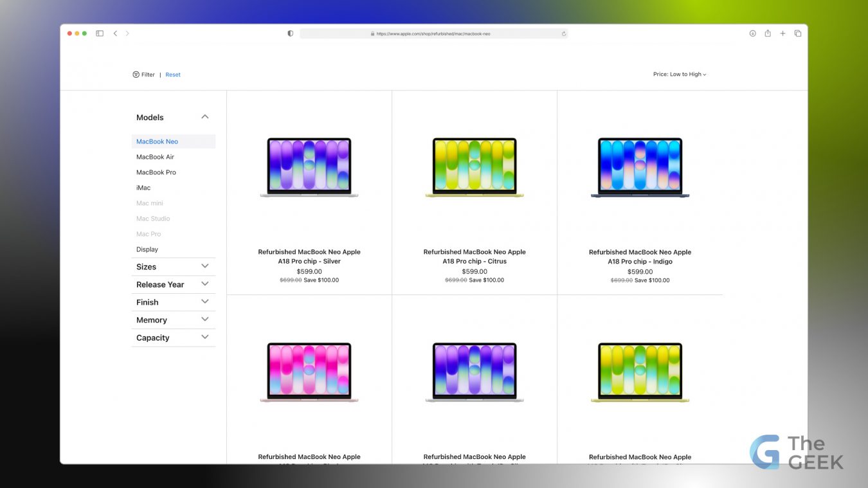Click the $599.00 price under the Indigo listing
Image resolution: width=868 pixels, height=488 pixels.
point(640,271)
